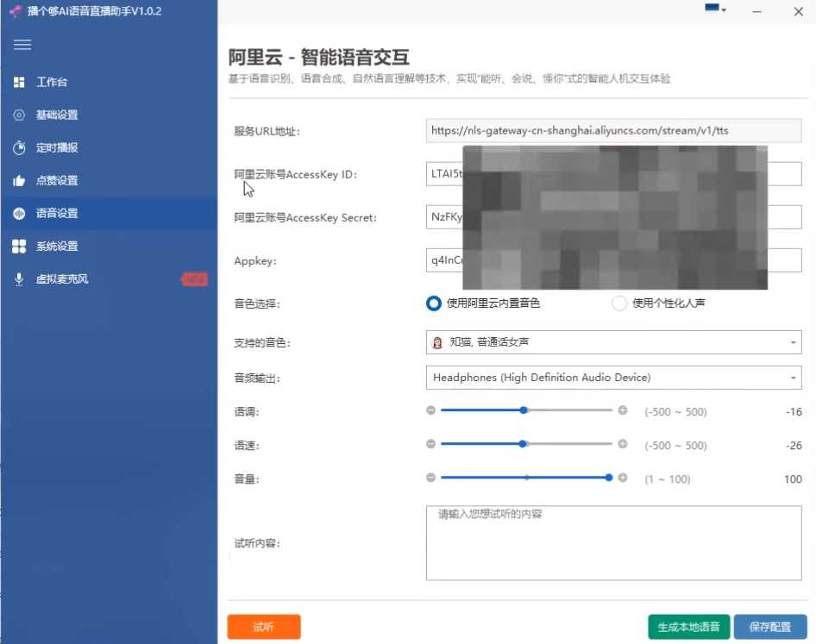Click the 试听内容 text area
Image resolution: width=816 pixels, height=644 pixels.
613,543
